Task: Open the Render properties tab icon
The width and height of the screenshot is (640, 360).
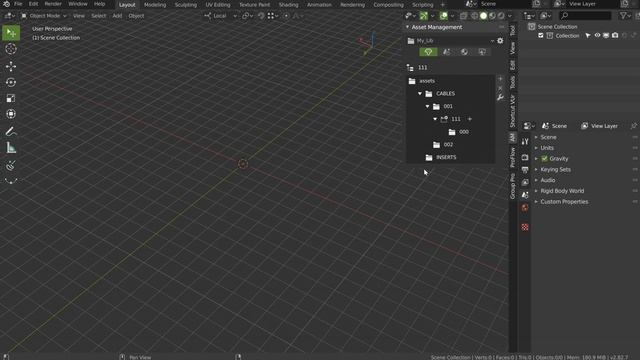Action: [x=525, y=157]
